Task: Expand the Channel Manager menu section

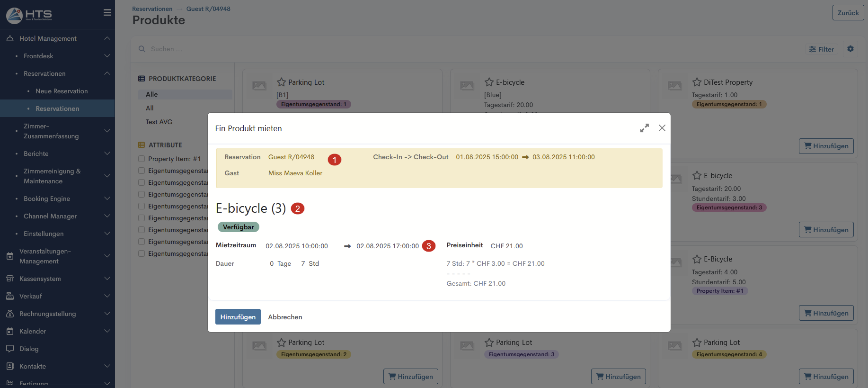Action: (107, 216)
